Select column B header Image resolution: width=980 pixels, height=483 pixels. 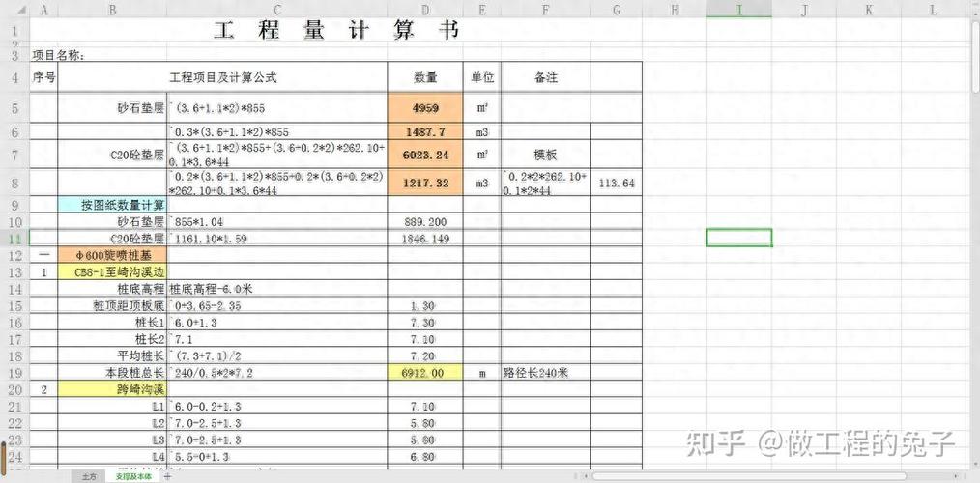(112, 10)
